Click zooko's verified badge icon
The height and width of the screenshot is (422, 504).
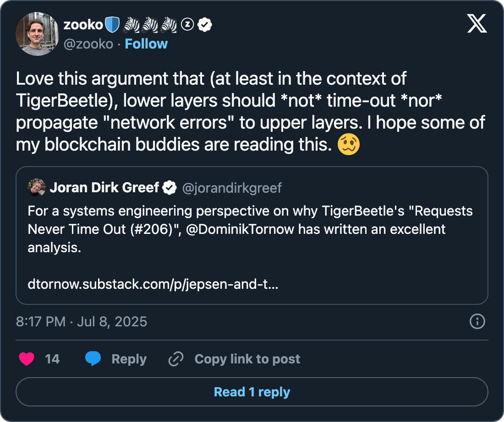204,25
